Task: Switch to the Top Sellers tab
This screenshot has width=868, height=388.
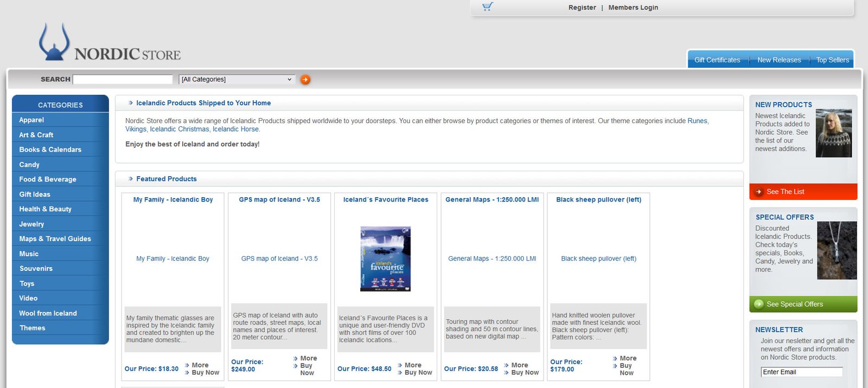Action: point(832,60)
